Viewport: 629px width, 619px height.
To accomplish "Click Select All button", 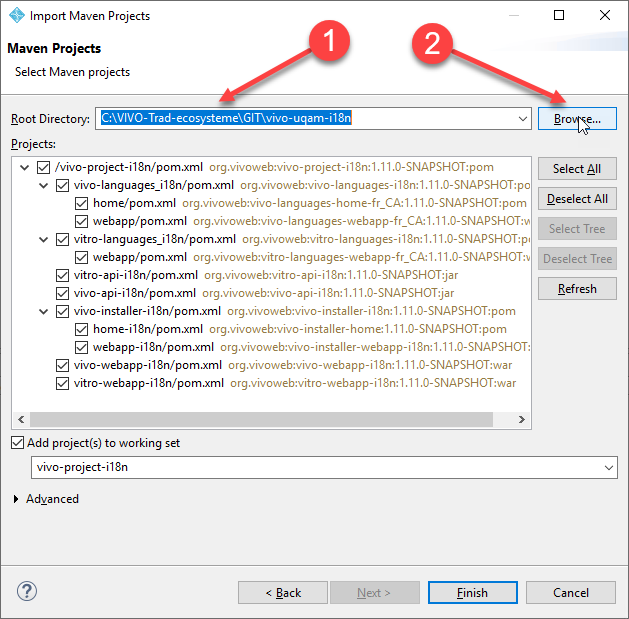I will coord(577,168).
